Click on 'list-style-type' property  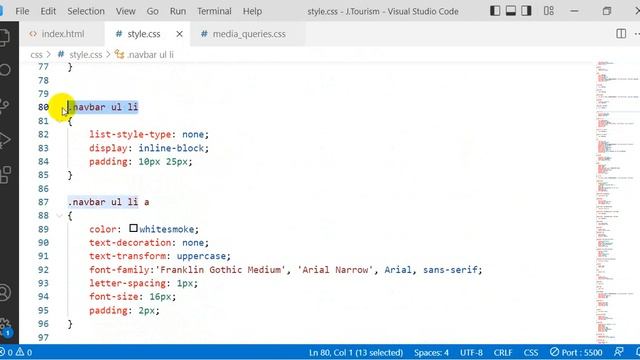[x=130, y=134]
